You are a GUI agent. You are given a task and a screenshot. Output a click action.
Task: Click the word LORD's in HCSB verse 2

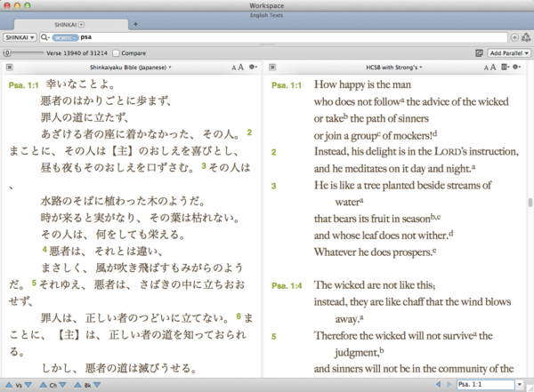click(x=450, y=151)
